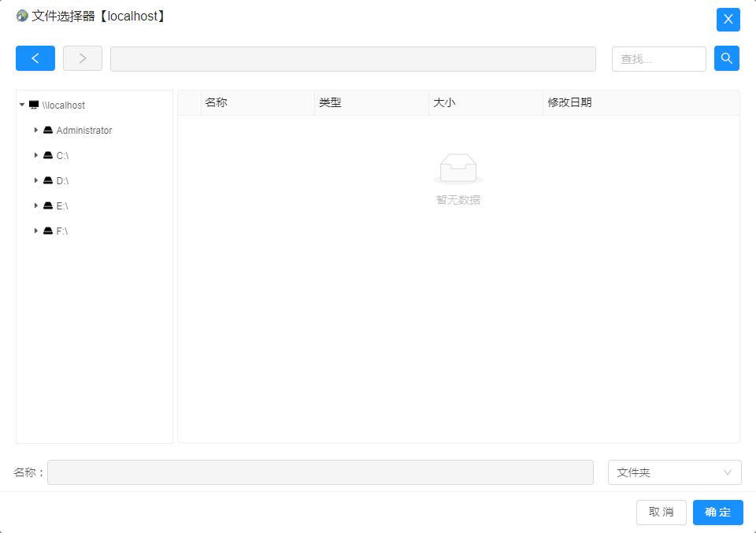Expand the F:\ drive node

coord(35,231)
